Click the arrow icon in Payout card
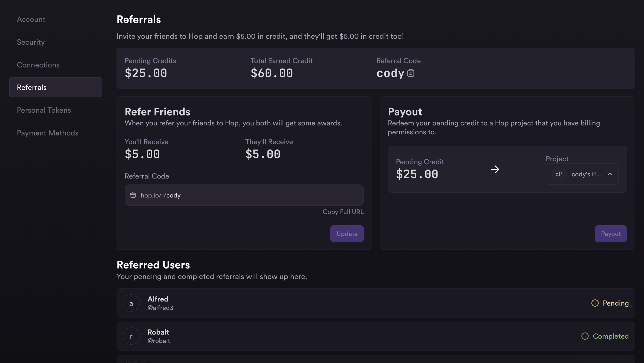The height and width of the screenshot is (363, 644). coord(495,170)
